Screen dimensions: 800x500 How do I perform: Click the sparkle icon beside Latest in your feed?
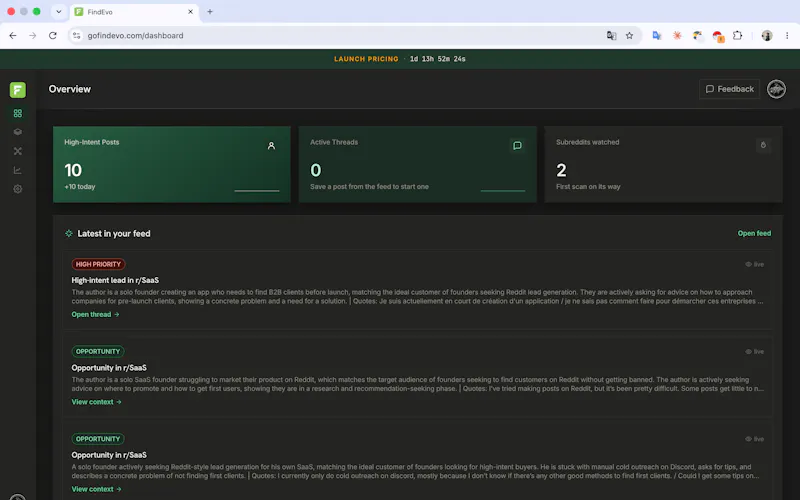[69, 233]
